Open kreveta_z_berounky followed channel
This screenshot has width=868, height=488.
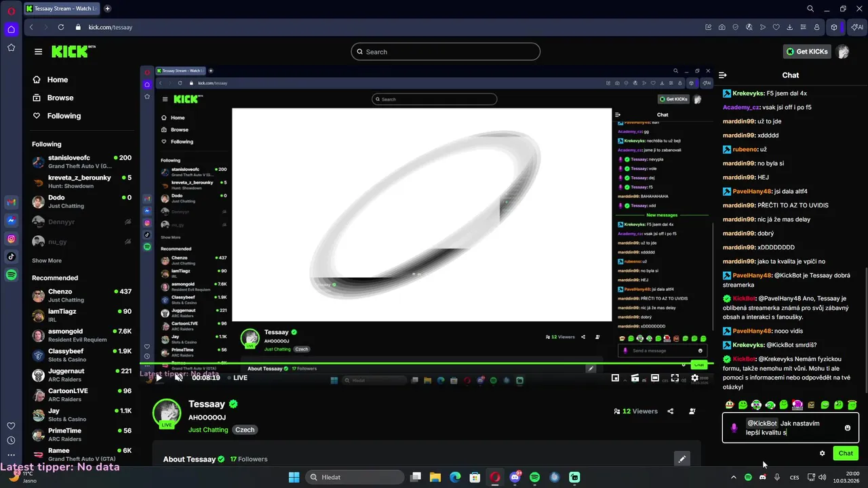[81, 182]
